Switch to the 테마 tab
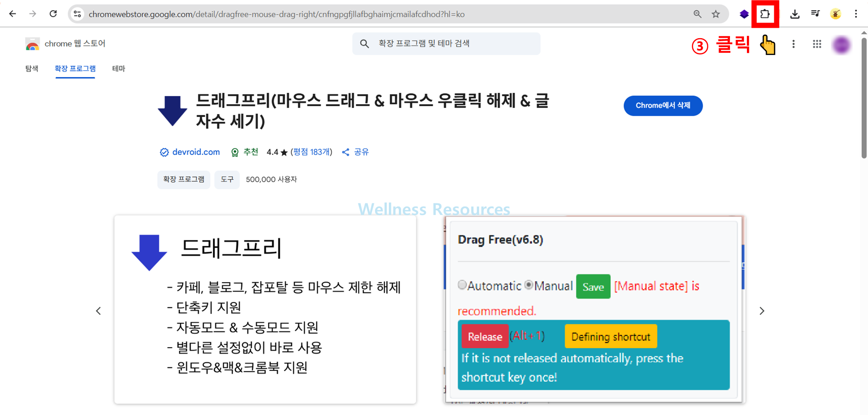868x415 pixels. coord(118,69)
